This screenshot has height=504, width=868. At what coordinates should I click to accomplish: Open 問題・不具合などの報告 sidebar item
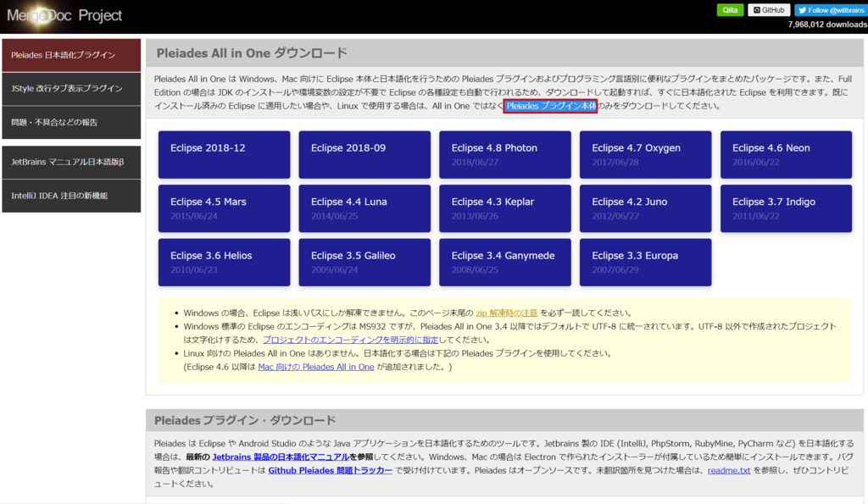[x=71, y=122]
